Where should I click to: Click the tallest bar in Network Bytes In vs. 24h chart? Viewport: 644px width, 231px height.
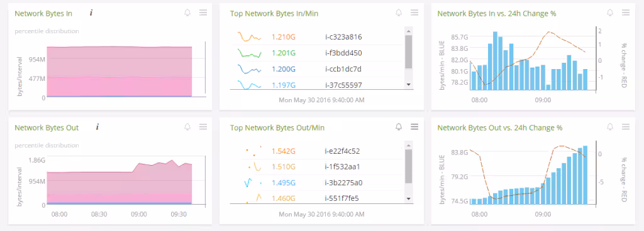coord(495,61)
